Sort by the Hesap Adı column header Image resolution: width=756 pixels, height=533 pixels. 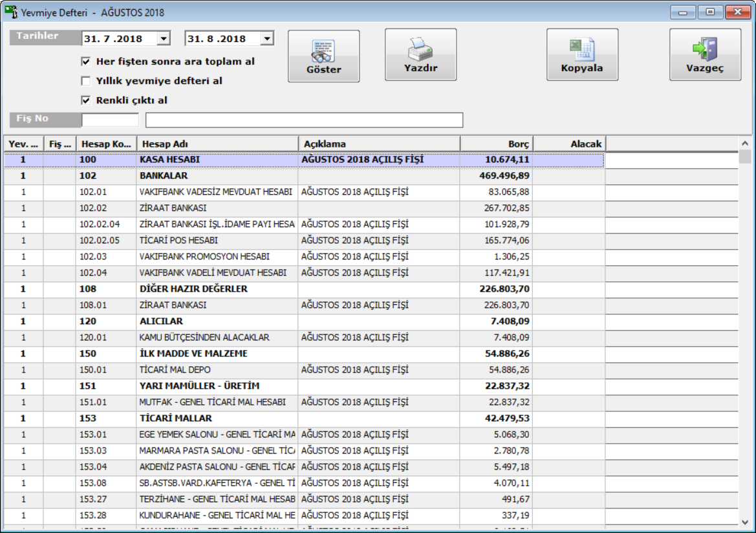pos(218,144)
